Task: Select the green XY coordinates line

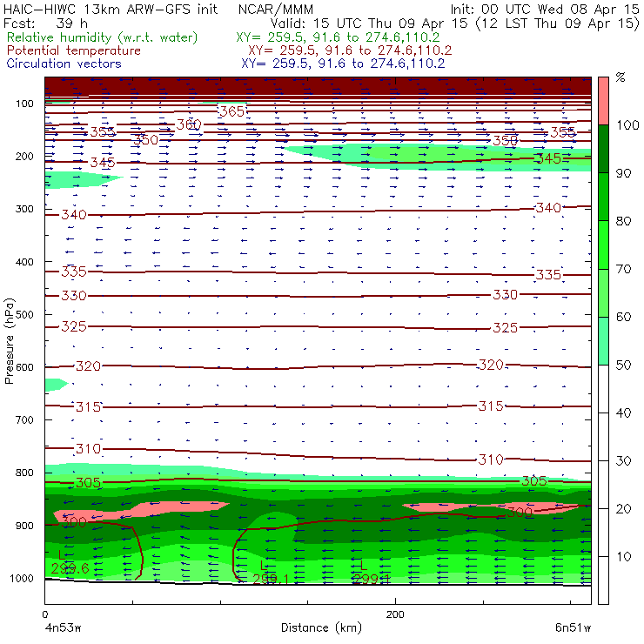Action: point(338,37)
